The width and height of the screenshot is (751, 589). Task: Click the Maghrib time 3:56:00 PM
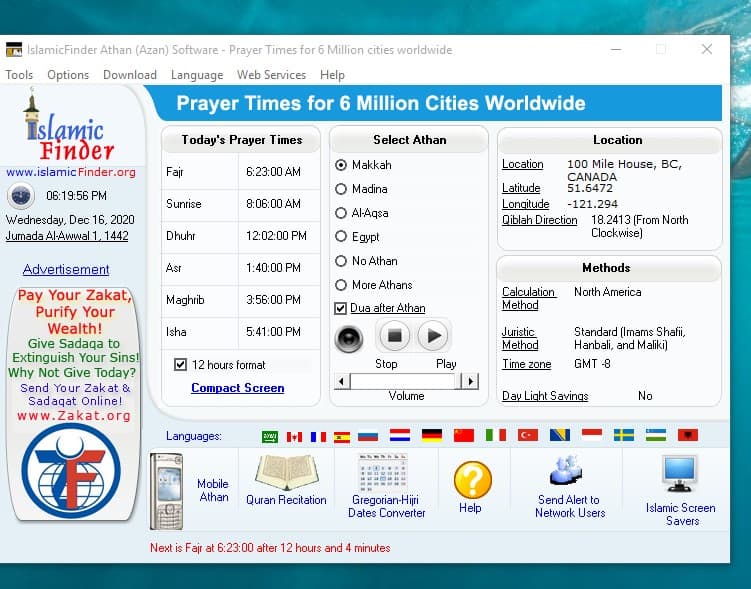tap(273, 300)
